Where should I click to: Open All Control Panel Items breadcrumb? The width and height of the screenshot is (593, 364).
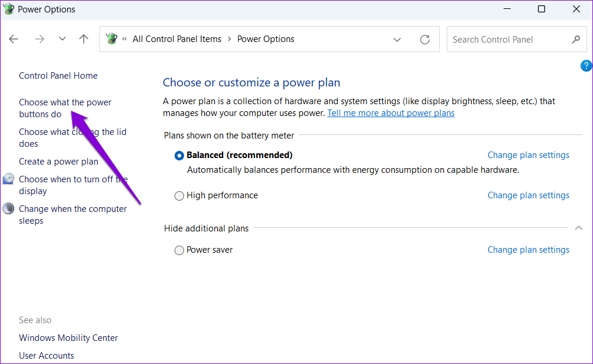tap(176, 39)
